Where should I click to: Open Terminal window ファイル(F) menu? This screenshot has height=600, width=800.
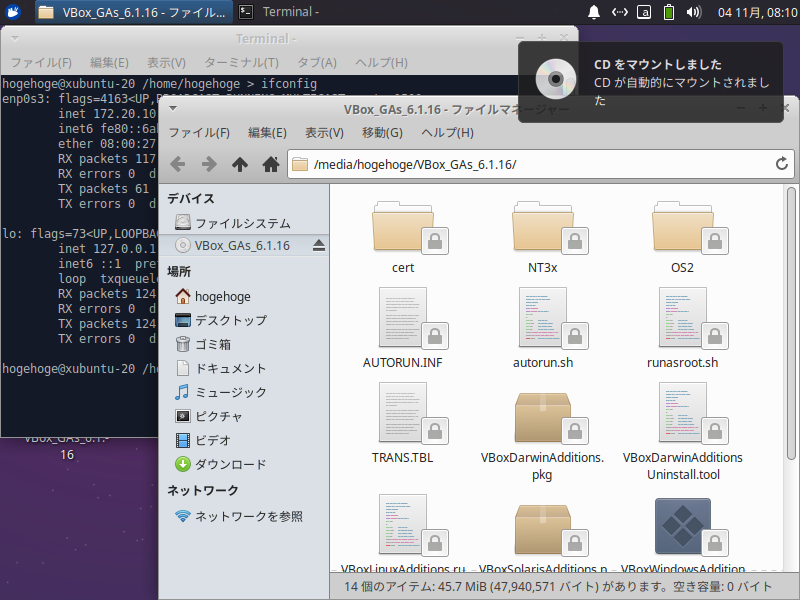(x=41, y=63)
